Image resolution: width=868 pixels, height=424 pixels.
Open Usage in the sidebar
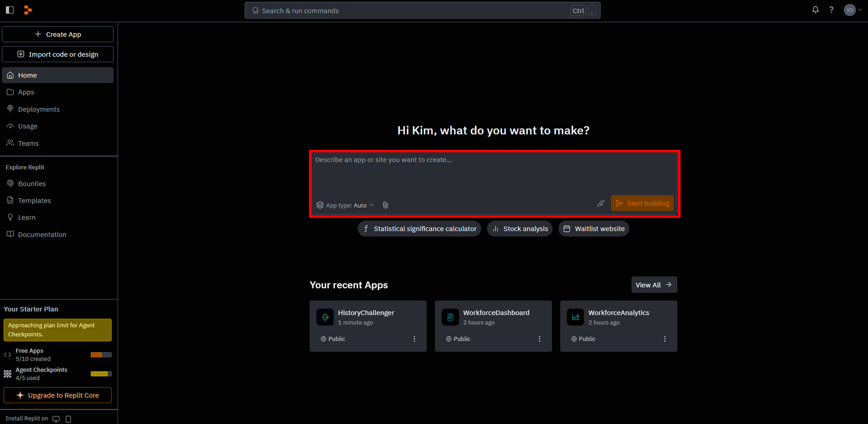[x=58, y=126]
